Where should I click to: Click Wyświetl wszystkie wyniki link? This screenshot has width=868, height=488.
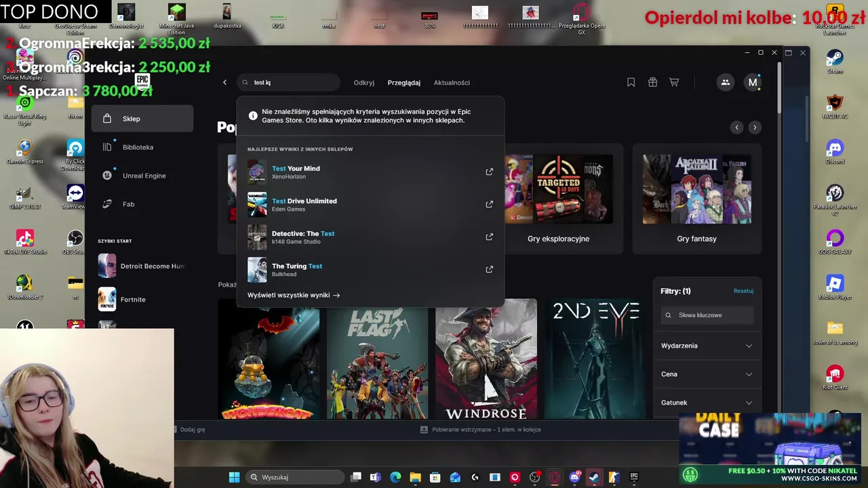pos(294,296)
